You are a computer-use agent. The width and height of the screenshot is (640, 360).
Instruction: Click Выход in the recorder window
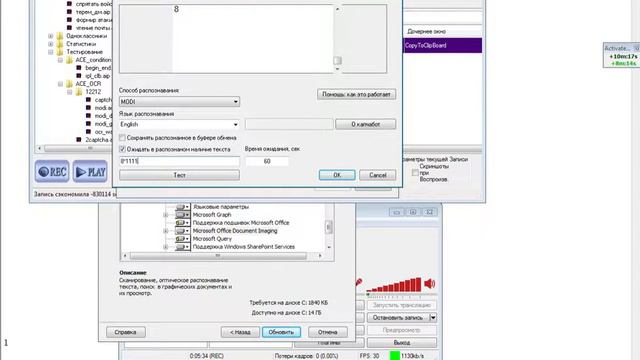coord(402,342)
